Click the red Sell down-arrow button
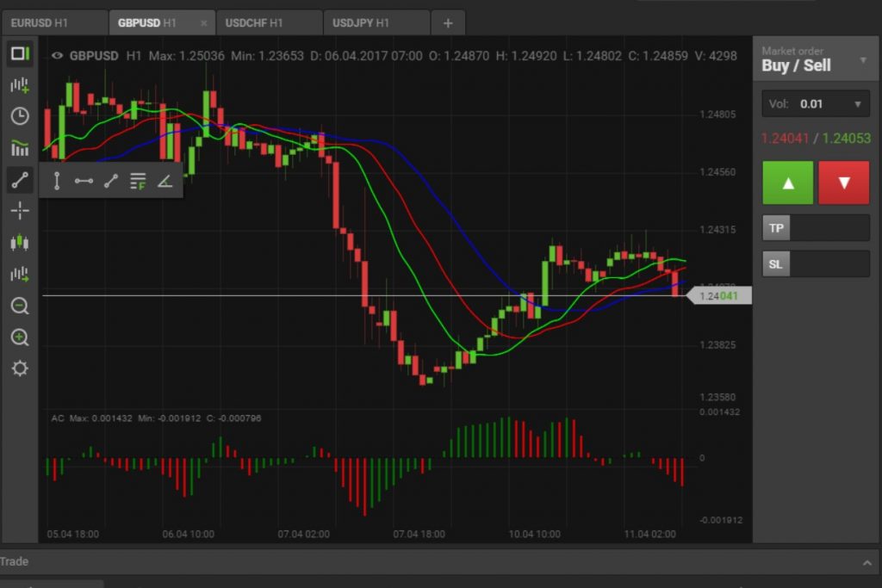Screen dimensions: 882x588 pyautogui.click(x=844, y=183)
